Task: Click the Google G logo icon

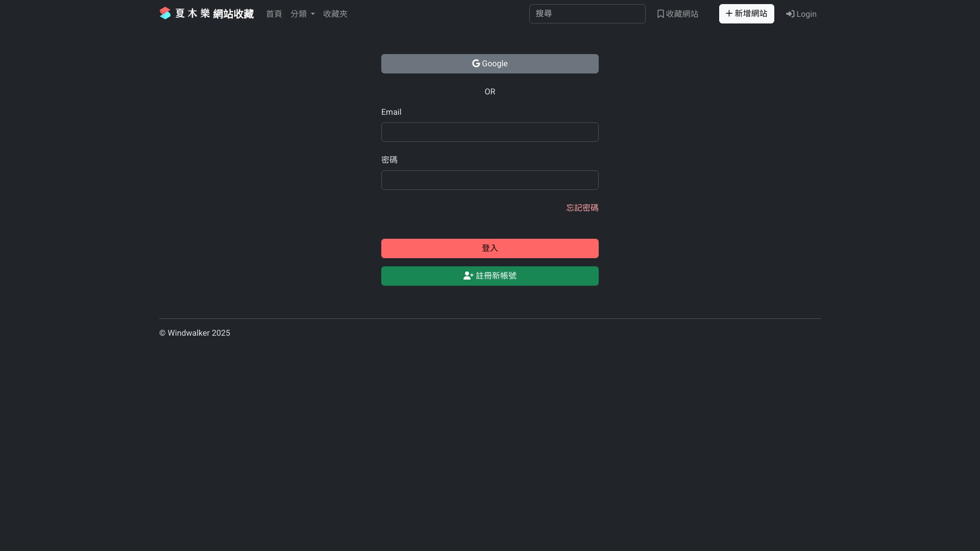Action: 476,63
